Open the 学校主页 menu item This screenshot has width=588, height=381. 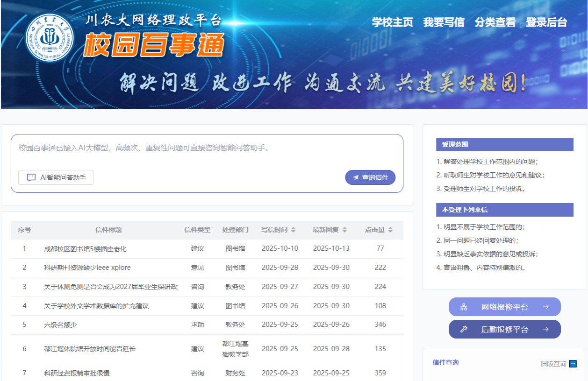click(x=392, y=22)
